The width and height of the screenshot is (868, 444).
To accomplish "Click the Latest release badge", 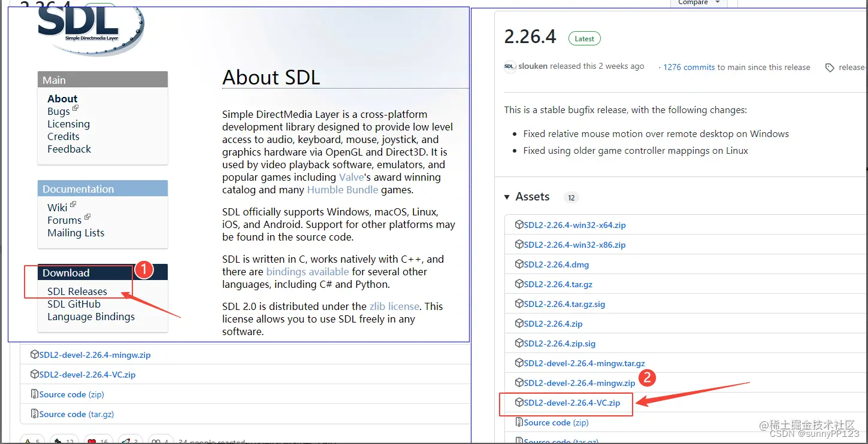I will (x=585, y=38).
